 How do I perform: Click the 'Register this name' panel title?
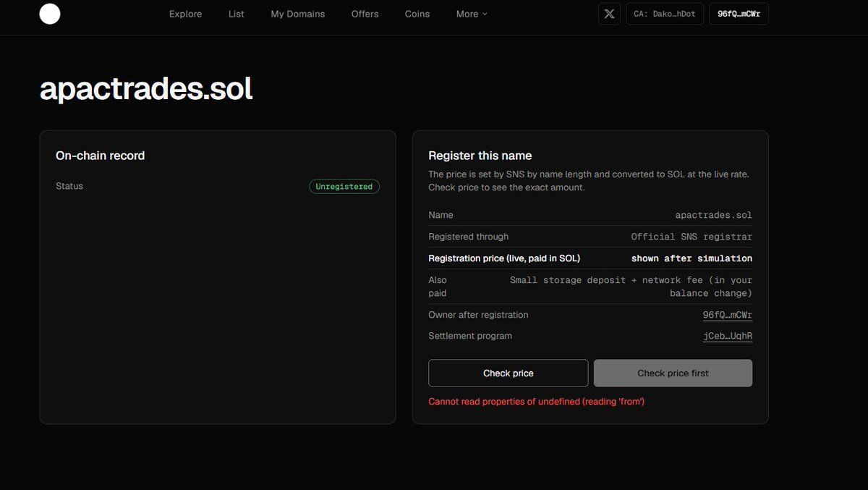[x=480, y=156]
